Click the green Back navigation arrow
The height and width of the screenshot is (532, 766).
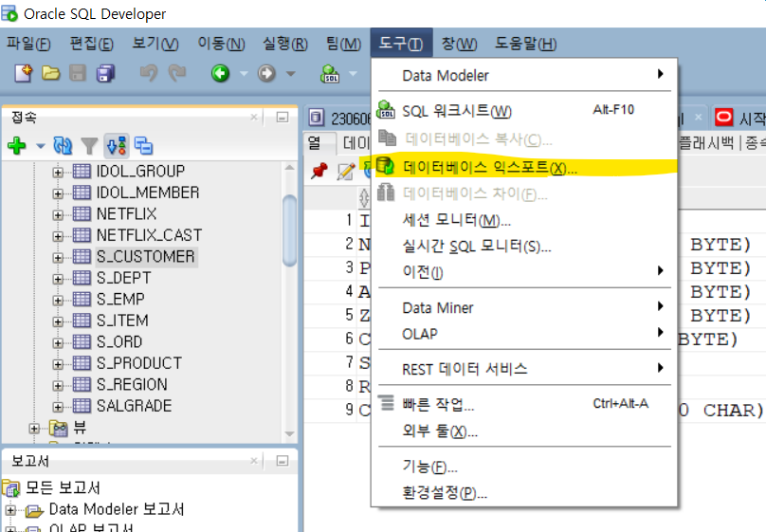point(220,73)
